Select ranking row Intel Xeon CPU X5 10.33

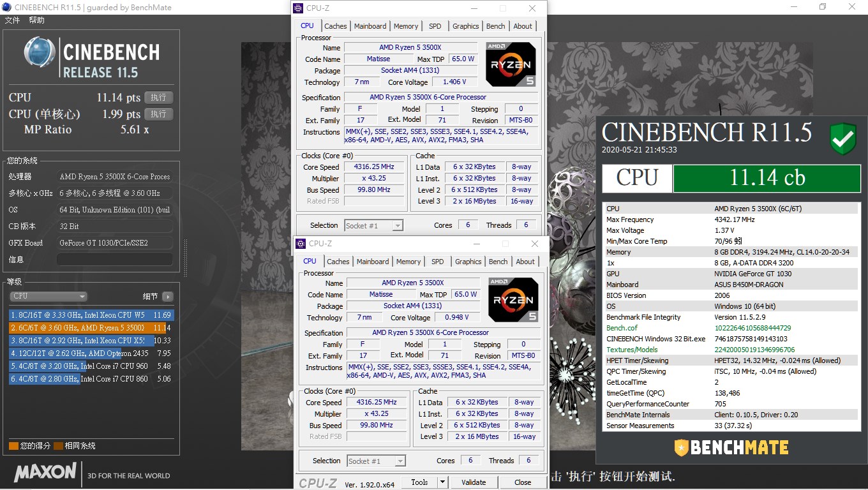coord(91,341)
